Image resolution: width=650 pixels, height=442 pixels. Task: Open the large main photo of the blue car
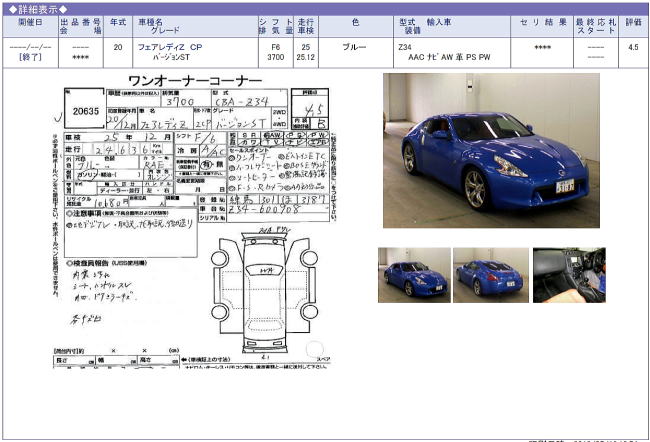click(491, 151)
